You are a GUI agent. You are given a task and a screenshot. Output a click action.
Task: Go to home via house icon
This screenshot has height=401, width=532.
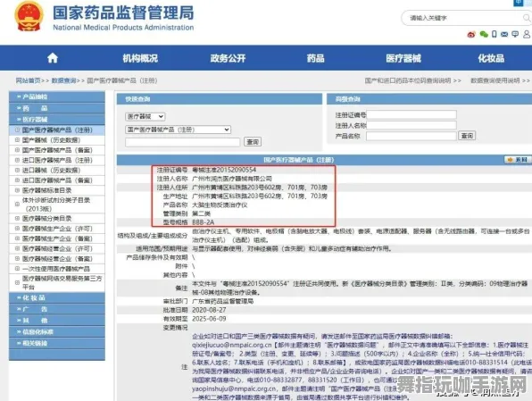coord(53,58)
